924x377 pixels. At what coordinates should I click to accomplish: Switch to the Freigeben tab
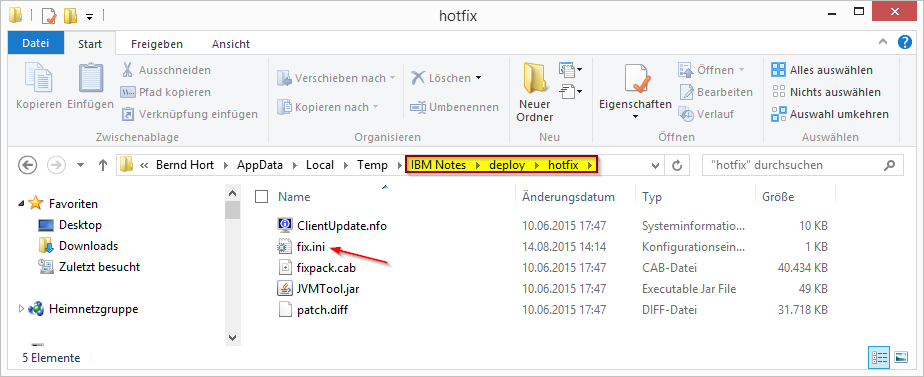[x=157, y=44]
